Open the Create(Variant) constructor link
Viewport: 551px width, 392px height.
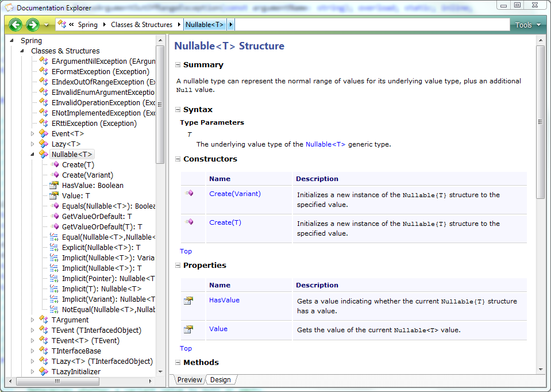235,194
